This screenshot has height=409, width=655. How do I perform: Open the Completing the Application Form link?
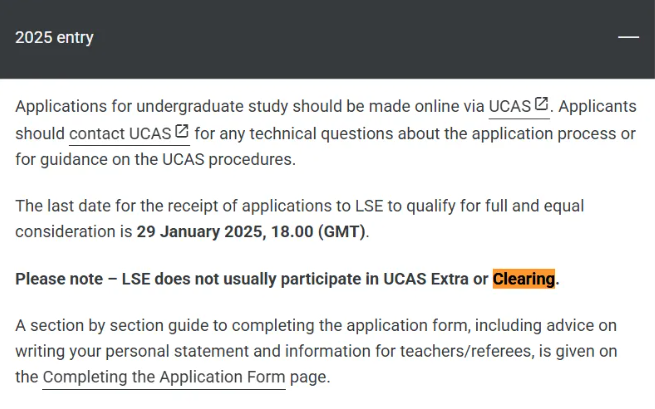[164, 377]
